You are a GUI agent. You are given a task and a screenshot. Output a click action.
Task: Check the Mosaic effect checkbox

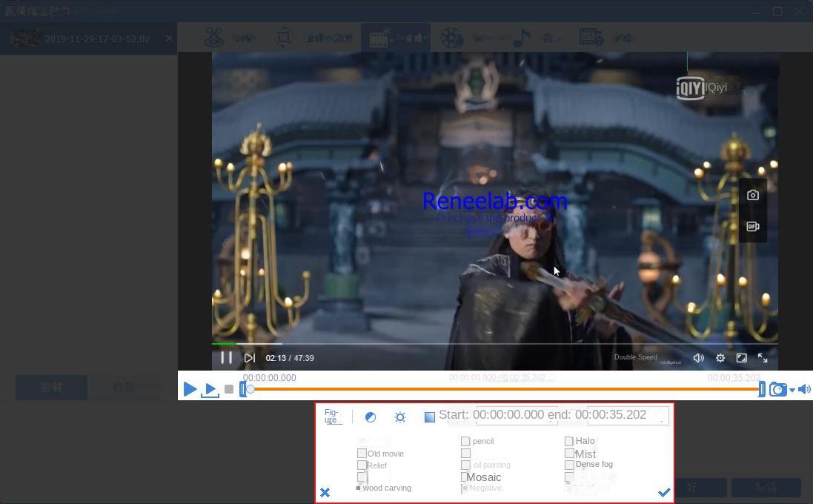[465, 477]
